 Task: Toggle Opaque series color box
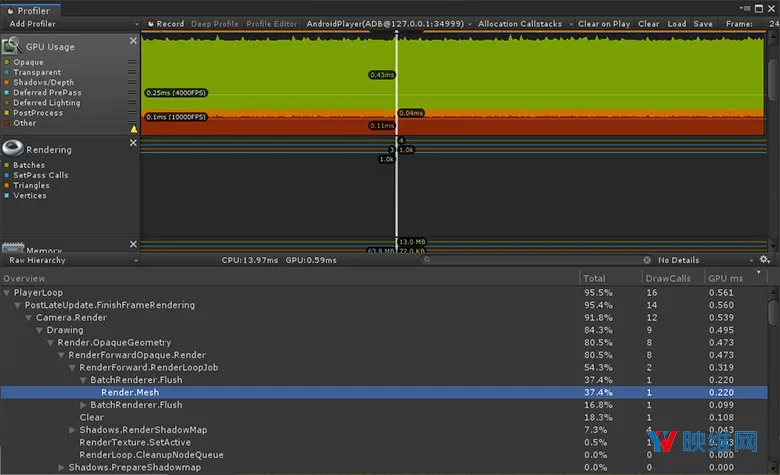pyautogui.click(x=7, y=62)
